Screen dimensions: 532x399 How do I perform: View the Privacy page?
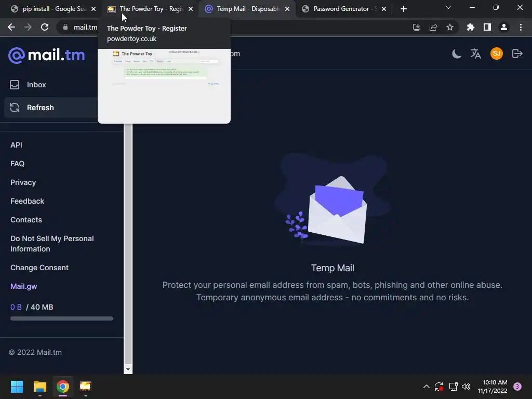(x=23, y=182)
